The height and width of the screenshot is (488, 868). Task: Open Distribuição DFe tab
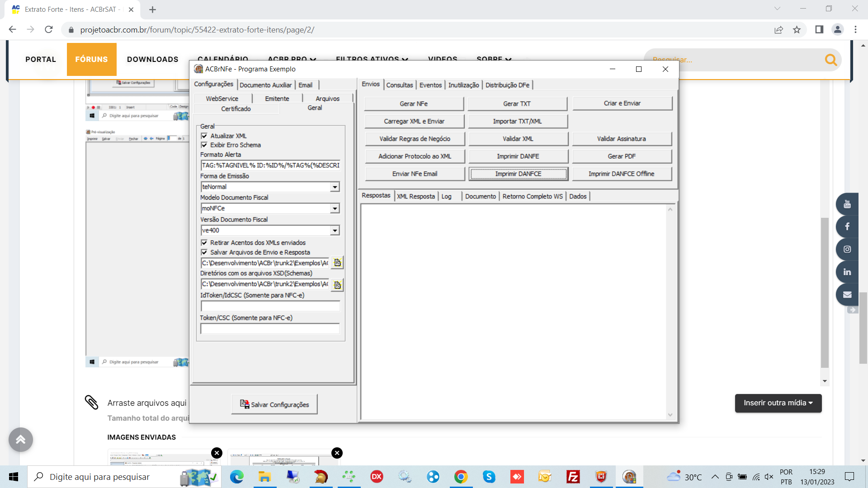507,85
